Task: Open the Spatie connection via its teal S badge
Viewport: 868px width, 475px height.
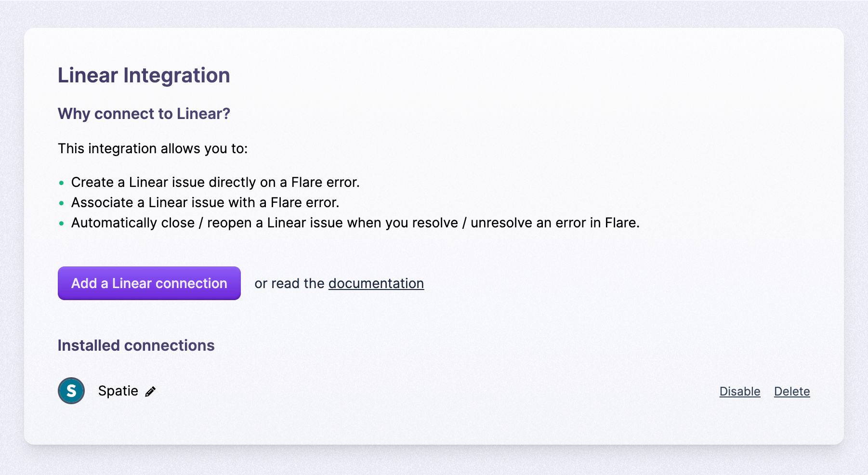Action: point(71,391)
